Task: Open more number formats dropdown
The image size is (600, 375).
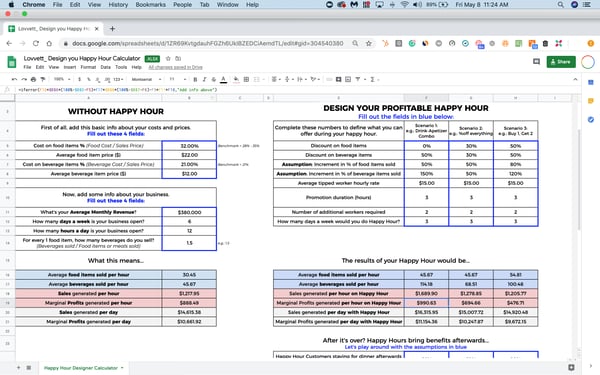Action: [x=118, y=80]
